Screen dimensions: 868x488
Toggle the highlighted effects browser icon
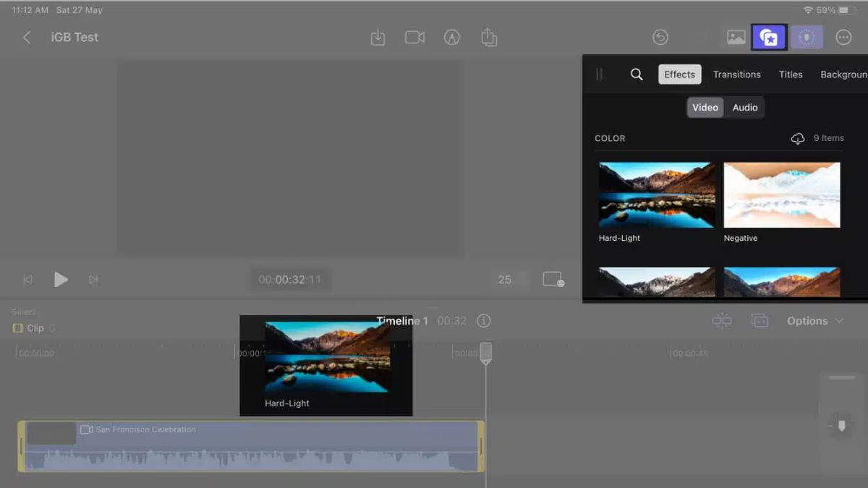pos(769,38)
